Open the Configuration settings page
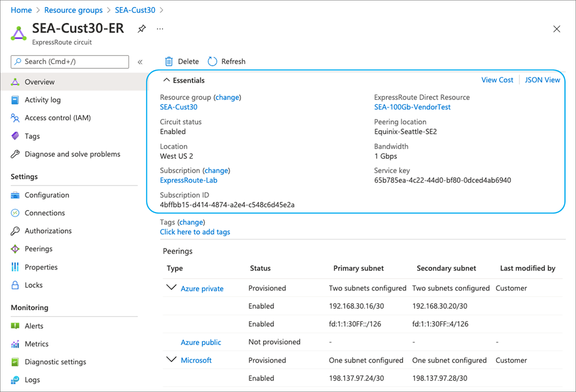Image resolution: width=576 pixels, height=392 pixels. [47, 195]
